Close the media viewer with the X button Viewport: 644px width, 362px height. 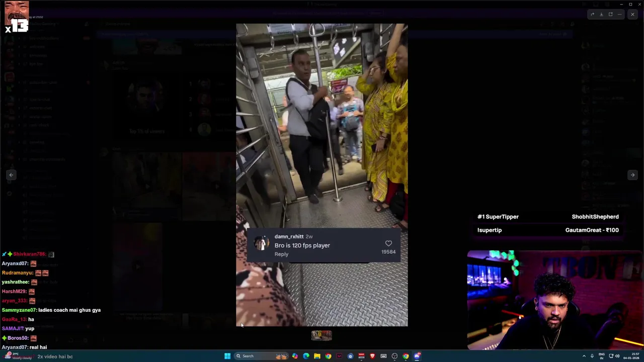click(632, 15)
